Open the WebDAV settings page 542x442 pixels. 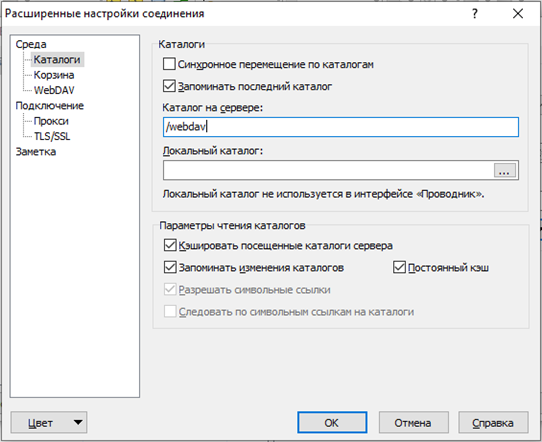[54, 90]
